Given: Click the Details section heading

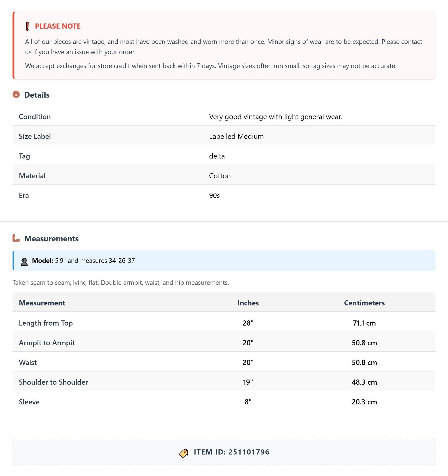Looking at the screenshot, I should coord(37,95).
